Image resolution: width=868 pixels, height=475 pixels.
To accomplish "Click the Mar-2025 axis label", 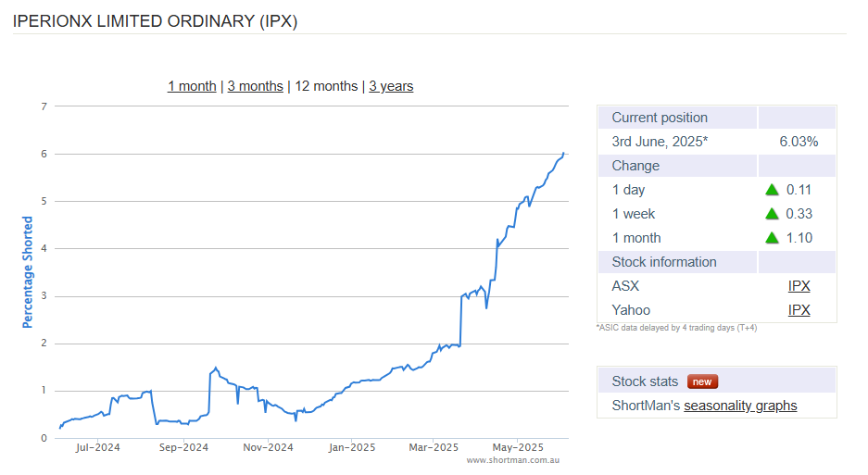I will 434,447.
